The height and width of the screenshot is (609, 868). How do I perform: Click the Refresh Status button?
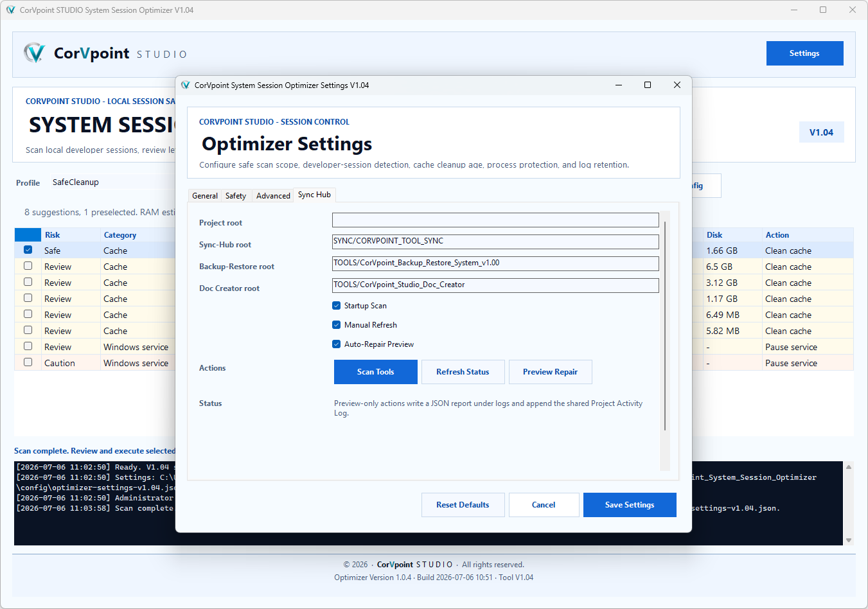(x=463, y=372)
